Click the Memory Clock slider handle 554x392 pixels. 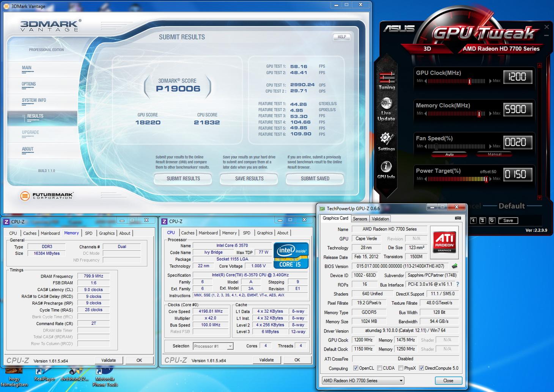click(479, 114)
